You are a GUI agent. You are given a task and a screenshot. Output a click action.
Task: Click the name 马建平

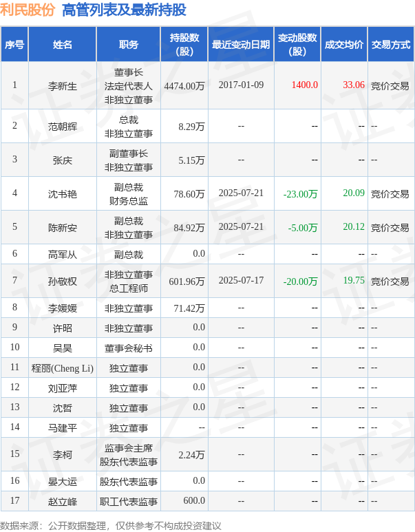[x=63, y=428]
